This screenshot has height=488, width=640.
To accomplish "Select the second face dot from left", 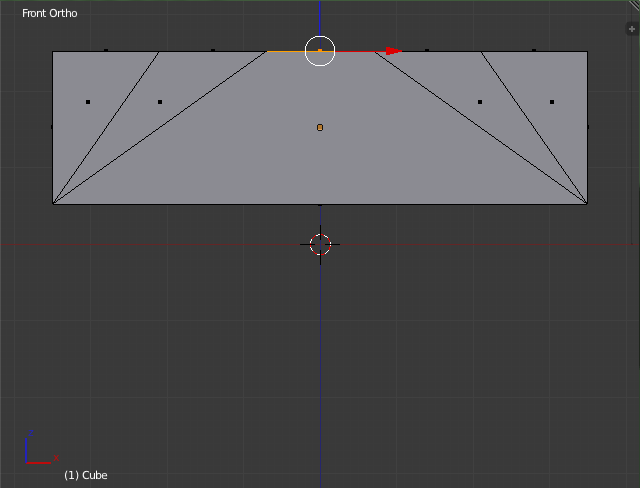I will click(x=160, y=102).
